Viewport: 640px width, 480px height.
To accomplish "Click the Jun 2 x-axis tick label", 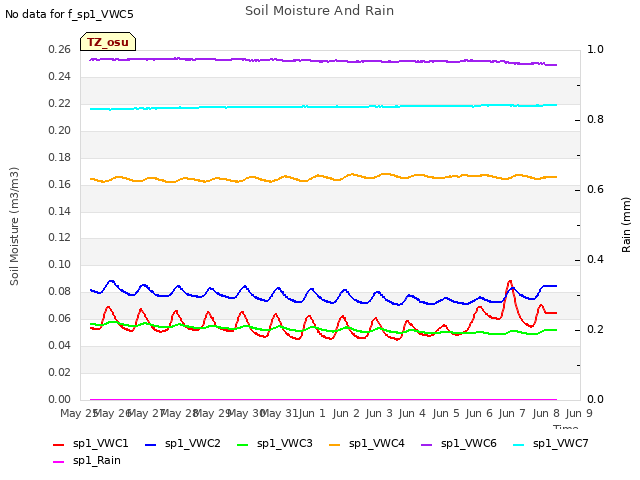I will (x=346, y=413).
